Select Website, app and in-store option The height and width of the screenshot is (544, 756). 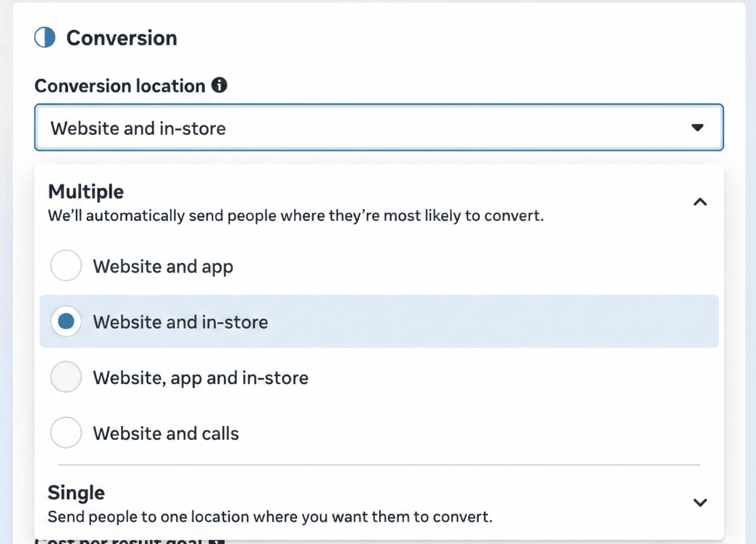66,377
